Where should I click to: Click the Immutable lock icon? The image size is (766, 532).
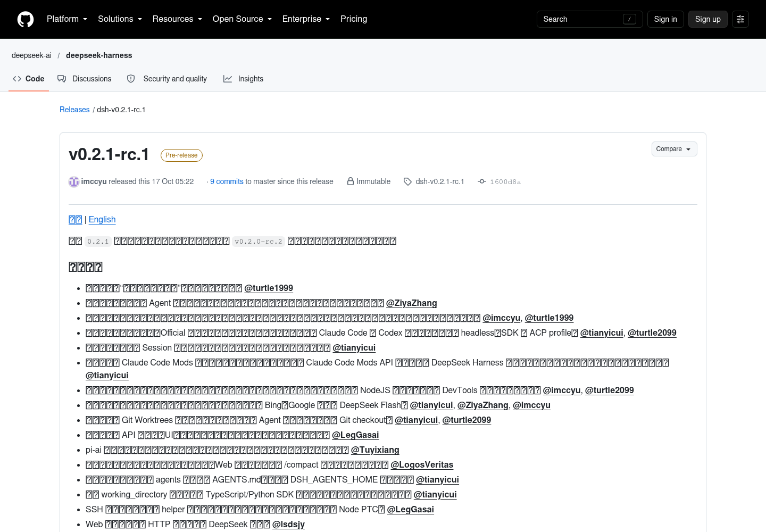[x=351, y=181]
